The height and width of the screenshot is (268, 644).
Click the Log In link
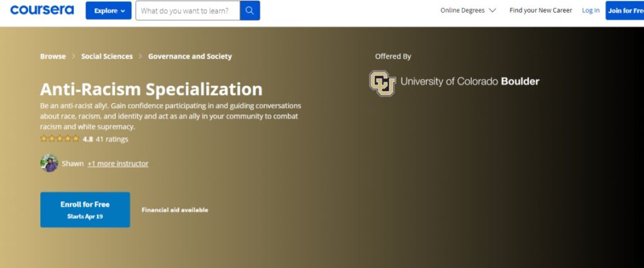pyautogui.click(x=591, y=11)
